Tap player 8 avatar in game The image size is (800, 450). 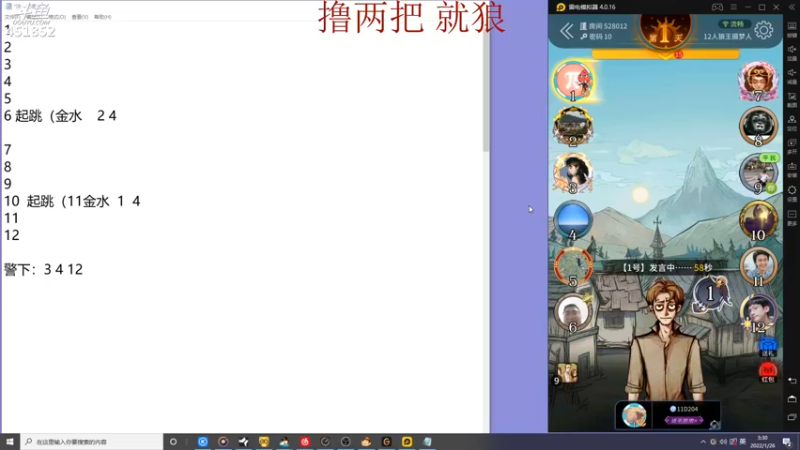(x=758, y=127)
